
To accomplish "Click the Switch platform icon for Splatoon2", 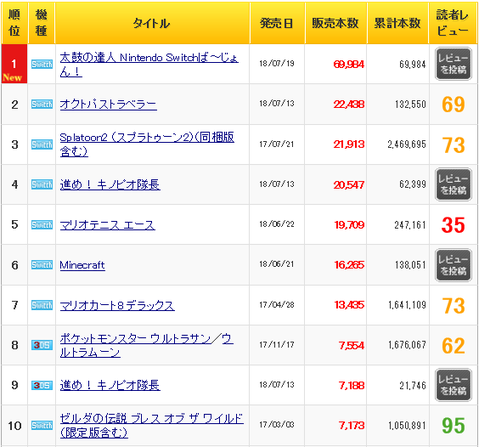I will point(42,144).
